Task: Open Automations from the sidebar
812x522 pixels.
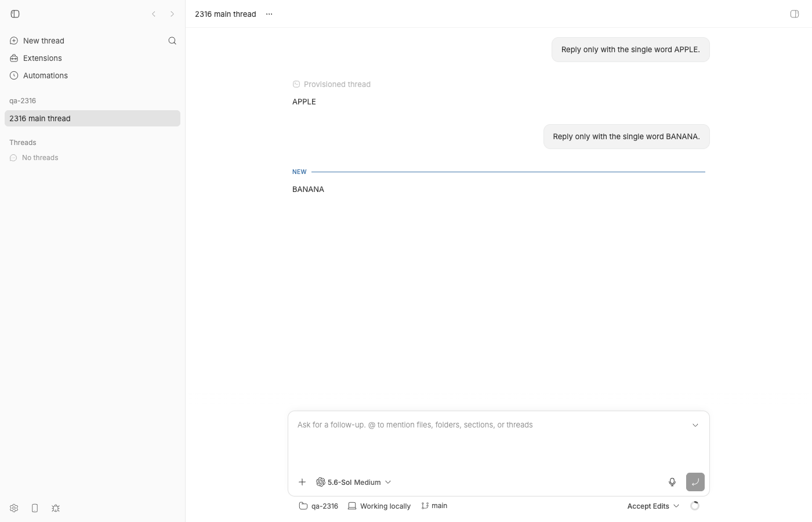Action: [39, 75]
